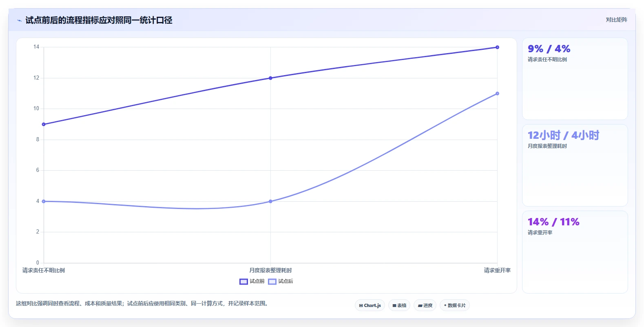
Task: Click the 9% / 4% card value
Action: coord(549,49)
